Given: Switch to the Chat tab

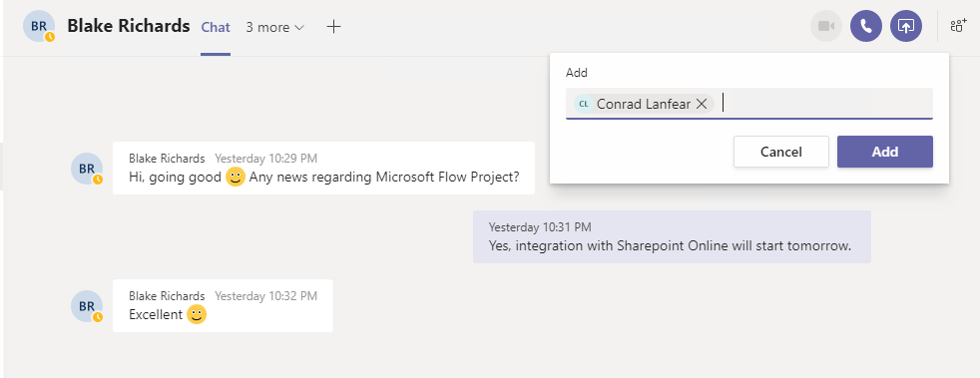Looking at the screenshot, I should pos(216,28).
